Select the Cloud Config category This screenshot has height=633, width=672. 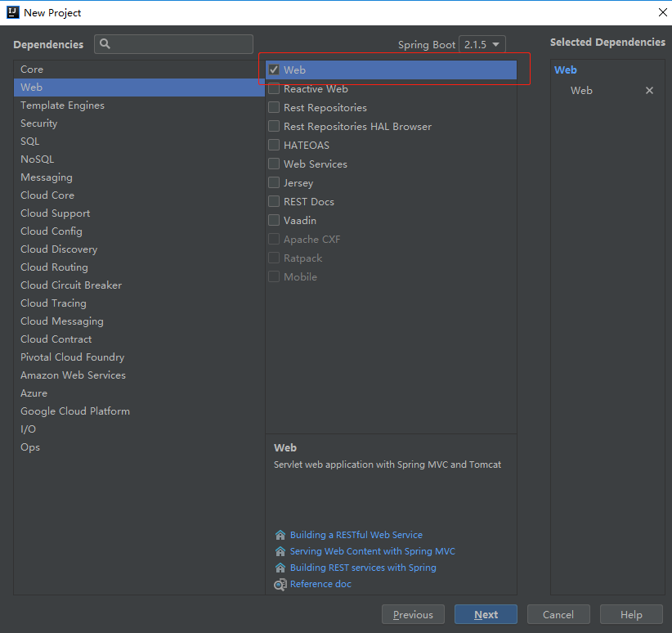[139, 231]
